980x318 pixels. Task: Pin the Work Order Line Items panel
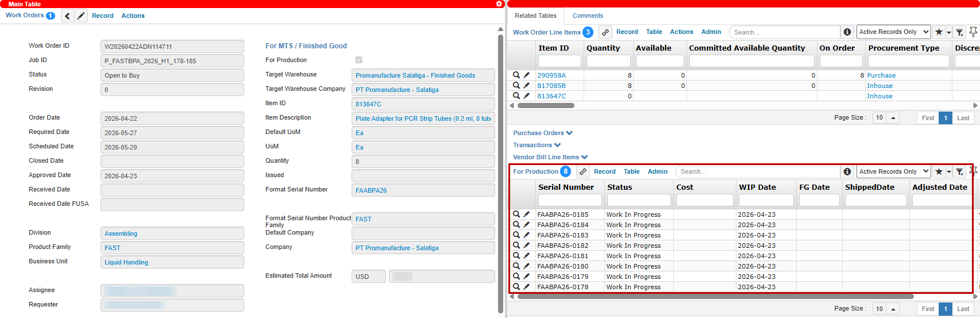(973, 32)
